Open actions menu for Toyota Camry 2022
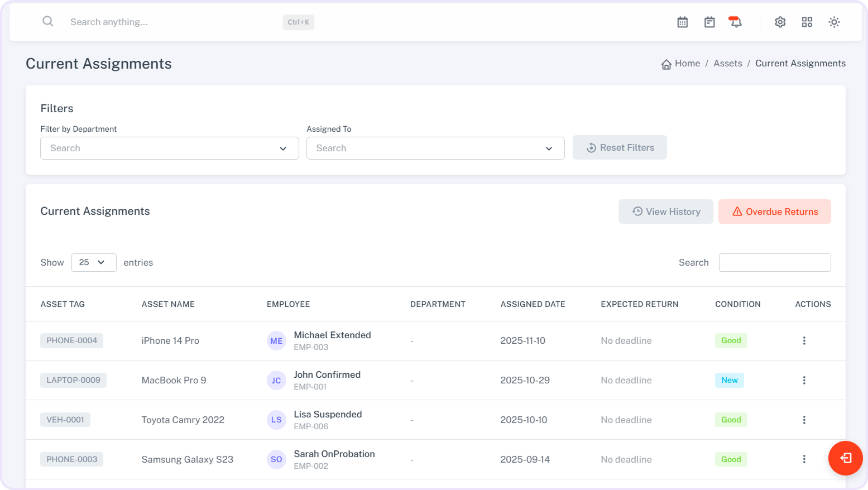868x490 pixels. [x=804, y=420]
